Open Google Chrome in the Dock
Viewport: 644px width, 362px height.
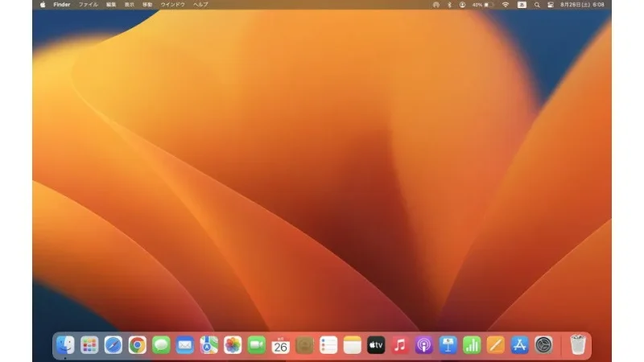[138, 345]
